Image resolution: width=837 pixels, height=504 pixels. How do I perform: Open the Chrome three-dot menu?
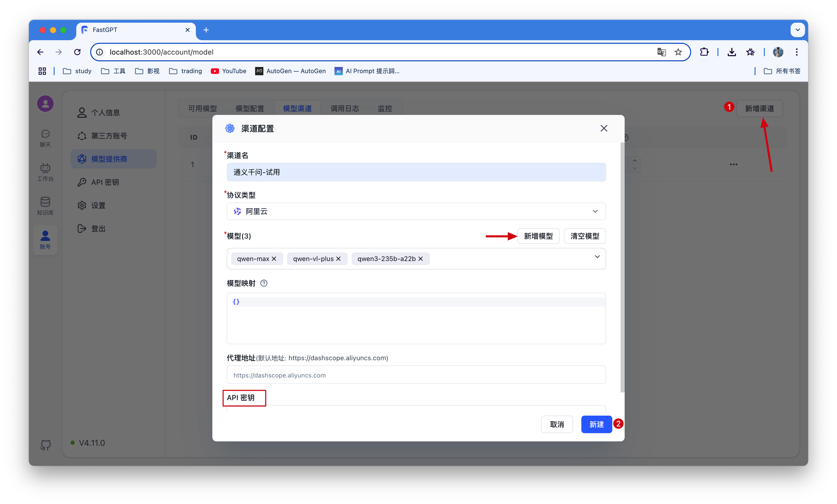point(797,52)
